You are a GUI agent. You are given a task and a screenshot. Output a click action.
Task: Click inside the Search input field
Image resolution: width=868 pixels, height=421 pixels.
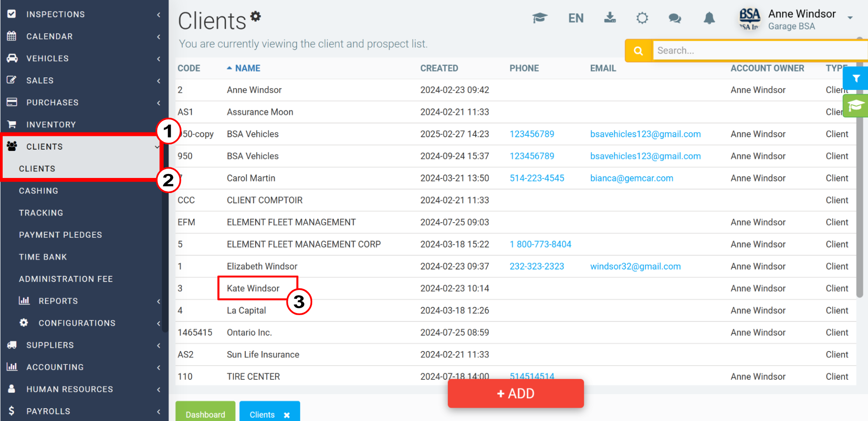pos(760,50)
